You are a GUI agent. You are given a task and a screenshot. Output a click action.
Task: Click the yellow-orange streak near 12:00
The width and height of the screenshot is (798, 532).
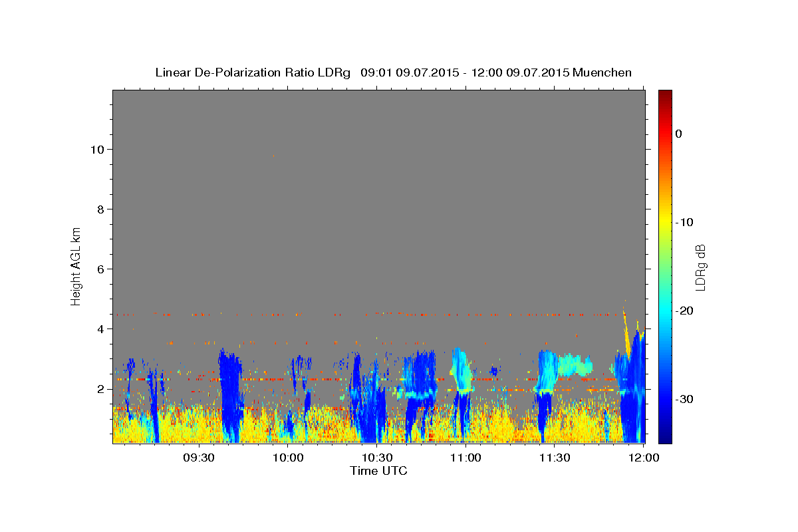626,334
